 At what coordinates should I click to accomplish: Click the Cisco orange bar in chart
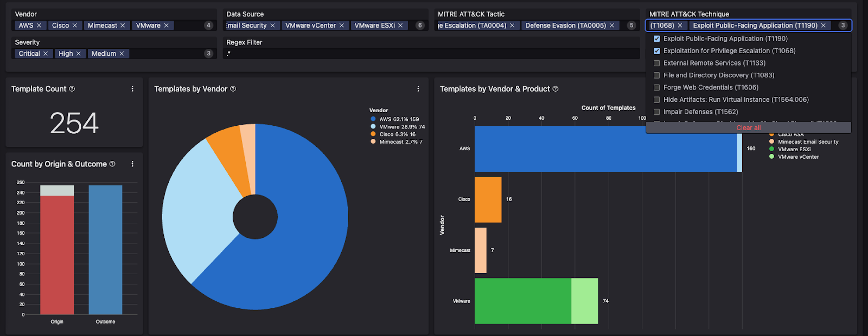point(488,199)
